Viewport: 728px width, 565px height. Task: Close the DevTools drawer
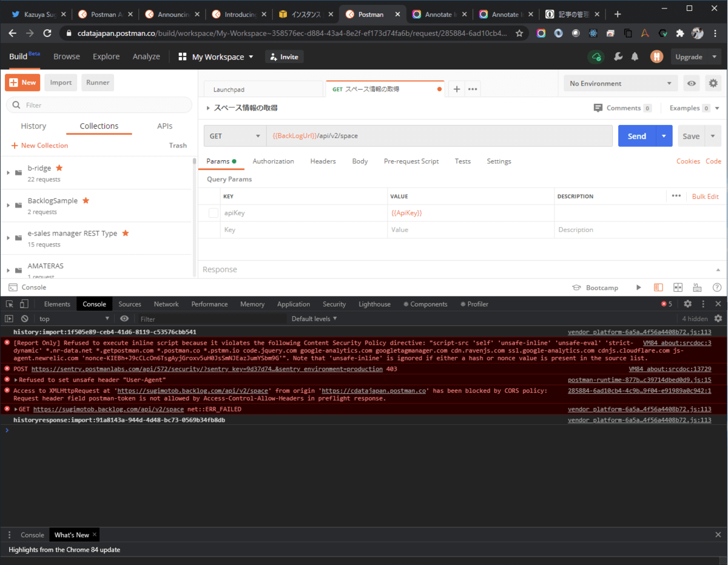(x=718, y=535)
